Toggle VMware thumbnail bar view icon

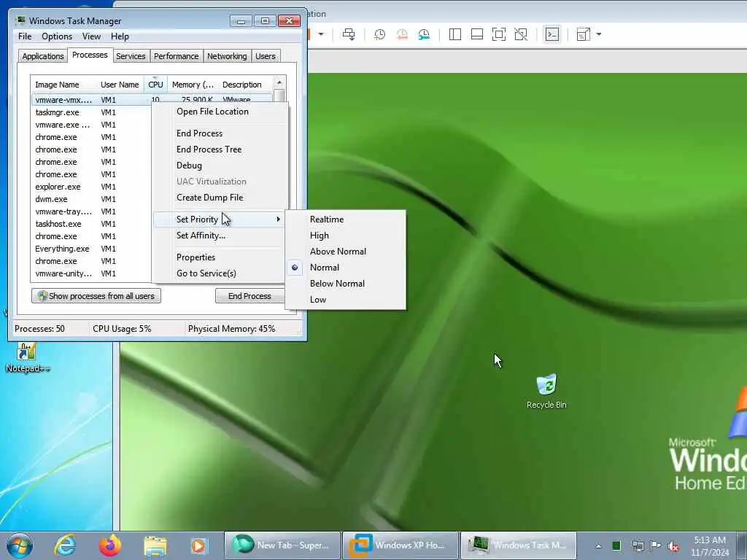(x=477, y=34)
